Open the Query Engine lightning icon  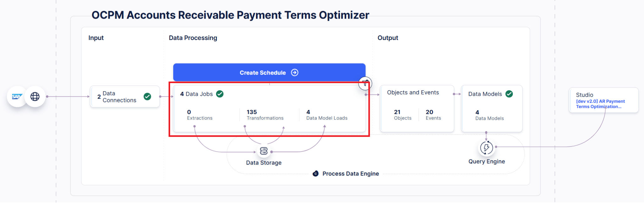[486, 148]
